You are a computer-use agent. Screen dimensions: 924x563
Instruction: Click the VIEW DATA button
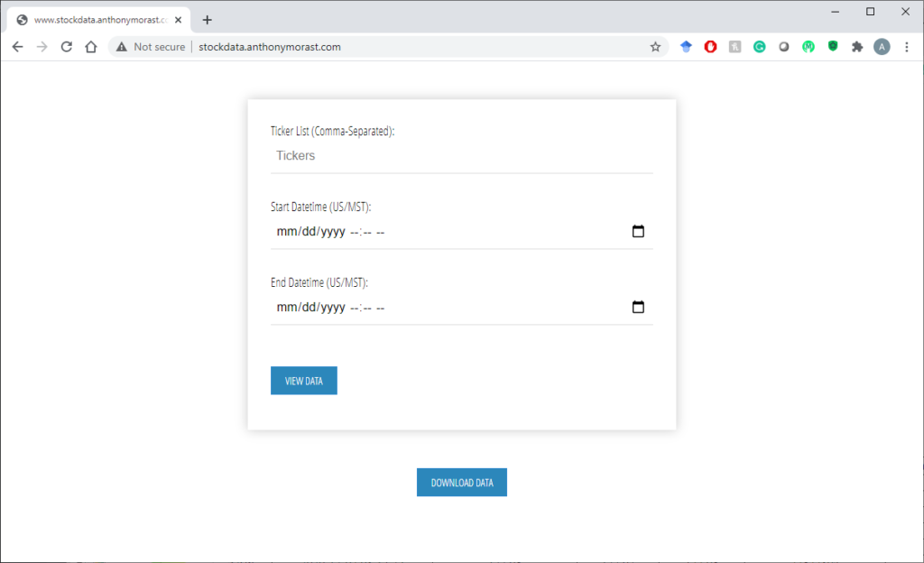tap(304, 381)
